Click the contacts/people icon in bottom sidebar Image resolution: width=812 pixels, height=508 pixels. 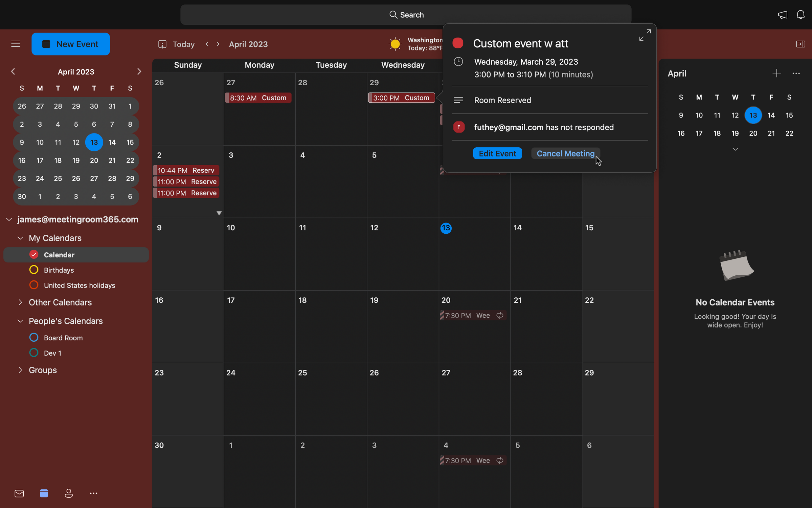[x=68, y=493]
